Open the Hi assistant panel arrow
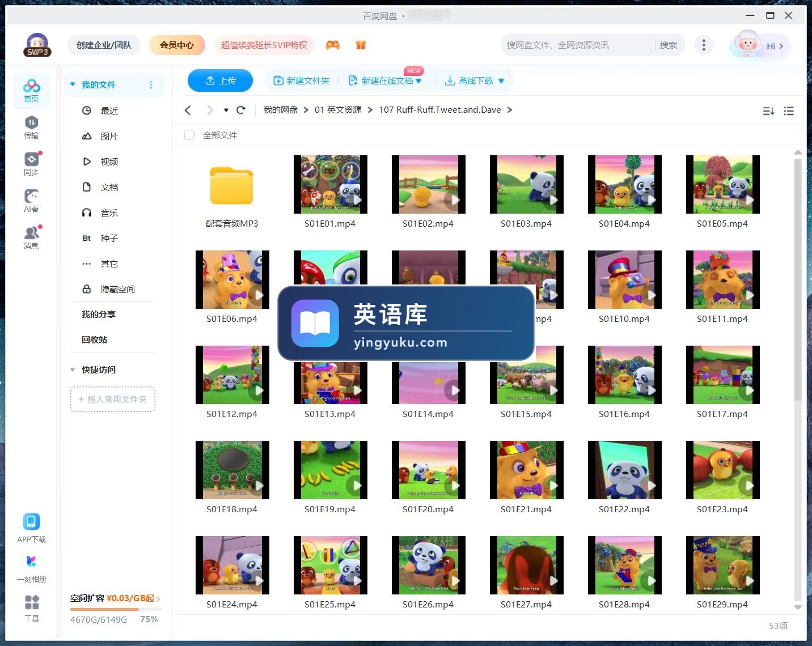The width and height of the screenshot is (812, 646). [x=781, y=46]
